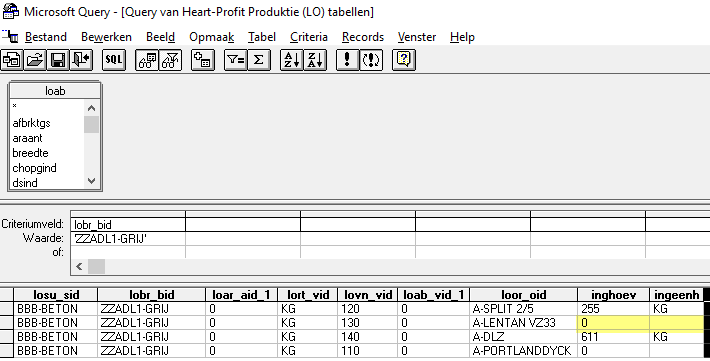
Task: Toggle the Show/Hide Tables icon
Action: pos(147,60)
